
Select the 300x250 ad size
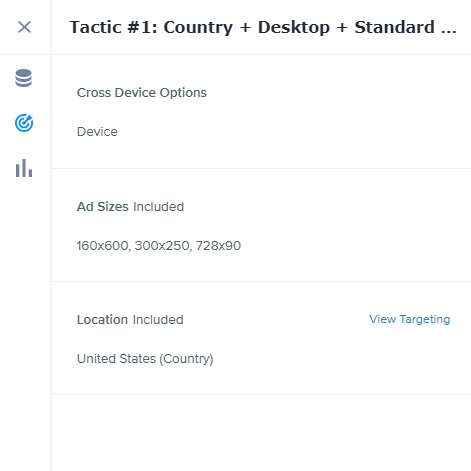pyautogui.click(x=162, y=246)
